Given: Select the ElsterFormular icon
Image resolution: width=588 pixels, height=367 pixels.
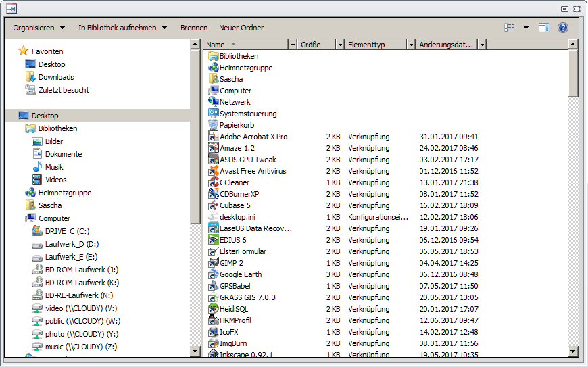Looking at the screenshot, I should [214, 251].
